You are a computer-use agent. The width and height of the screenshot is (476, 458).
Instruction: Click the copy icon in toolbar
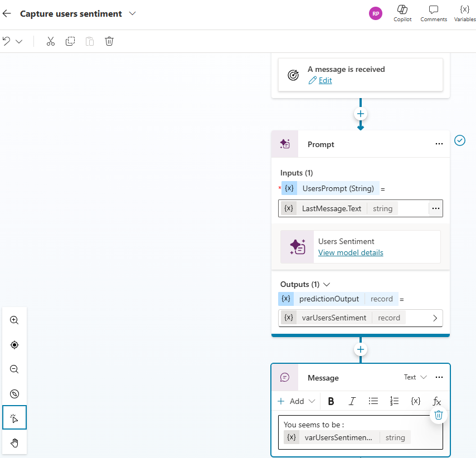[70, 41]
